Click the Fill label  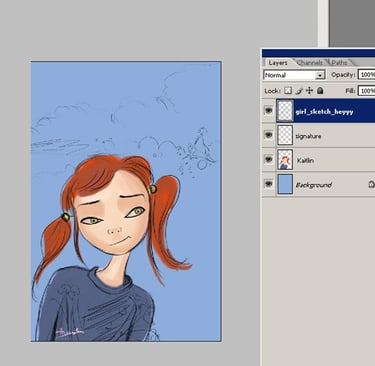pyautogui.click(x=350, y=91)
